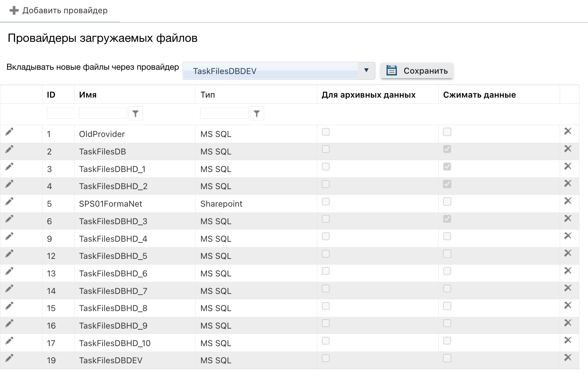Open the Тип column filter funnel

pyautogui.click(x=257, y=114)
